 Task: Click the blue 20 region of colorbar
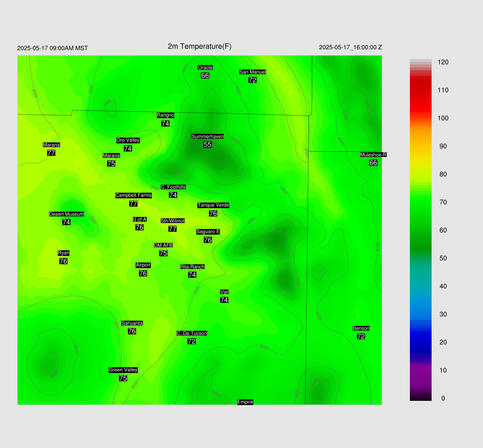(420, 342)
